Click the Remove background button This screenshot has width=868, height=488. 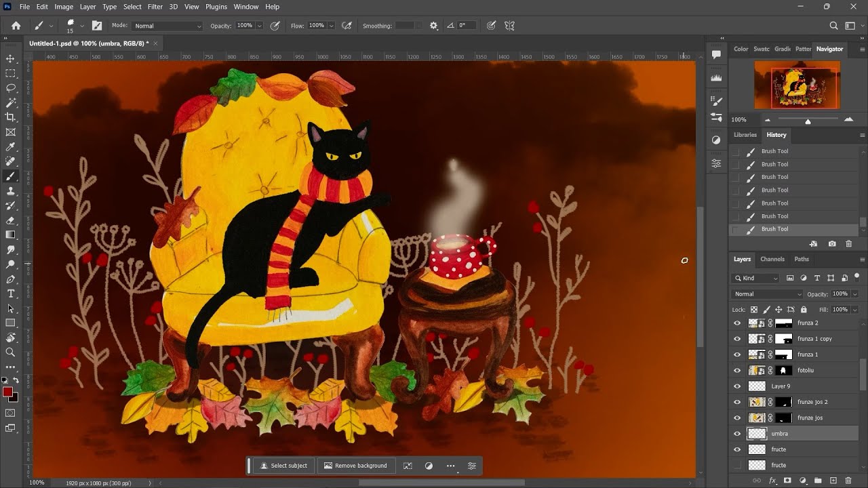click(355, 466)
